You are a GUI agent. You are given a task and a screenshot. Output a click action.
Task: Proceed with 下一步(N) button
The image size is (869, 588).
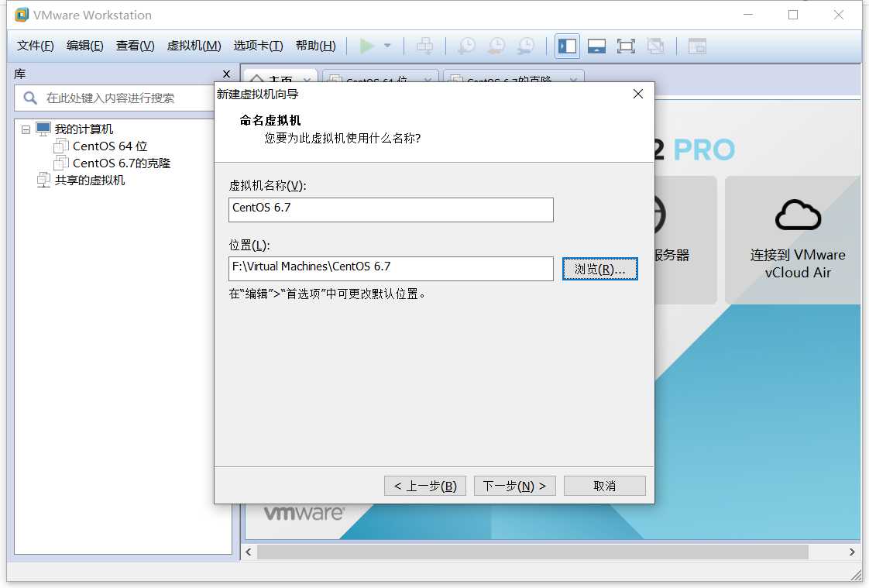[515, 486]
